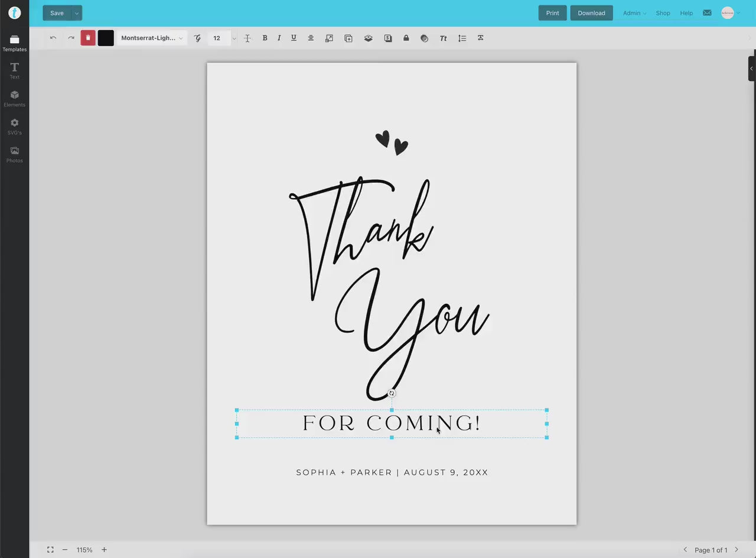The width and height of the screenshot is (756, 558).
Task: Open the black text color swatch
Action: pos(106,38)
